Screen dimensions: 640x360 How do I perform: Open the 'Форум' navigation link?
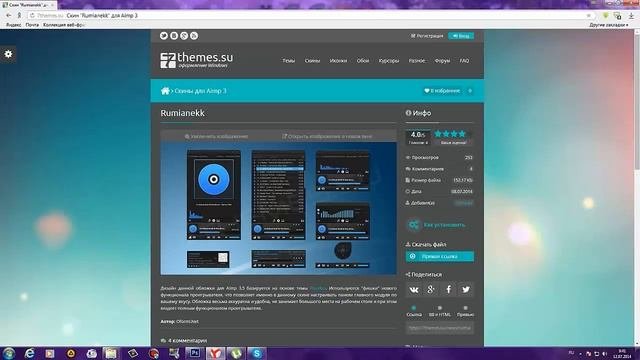tap(442, 60)
